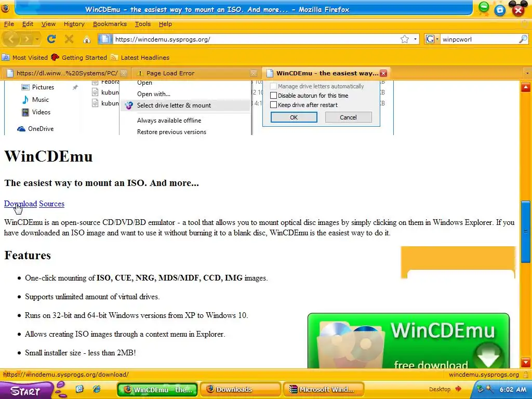
Task: Click the system tray network icon
Action: [x=480, y=389]
